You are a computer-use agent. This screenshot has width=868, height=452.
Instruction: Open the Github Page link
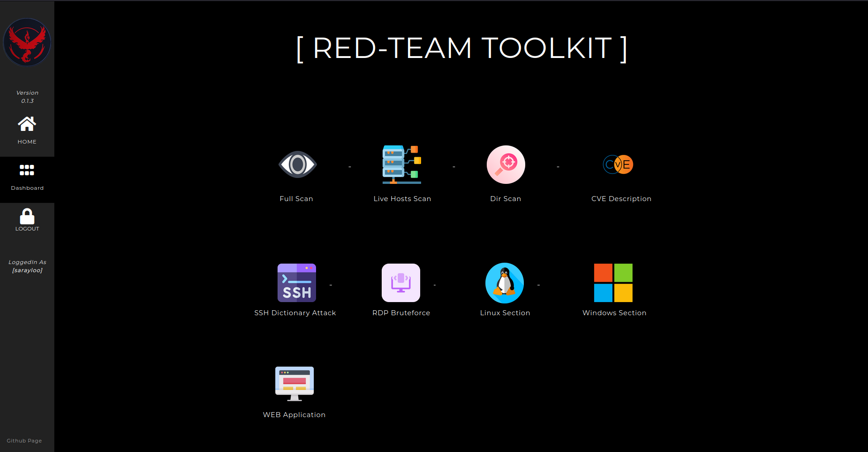[24, 441]
